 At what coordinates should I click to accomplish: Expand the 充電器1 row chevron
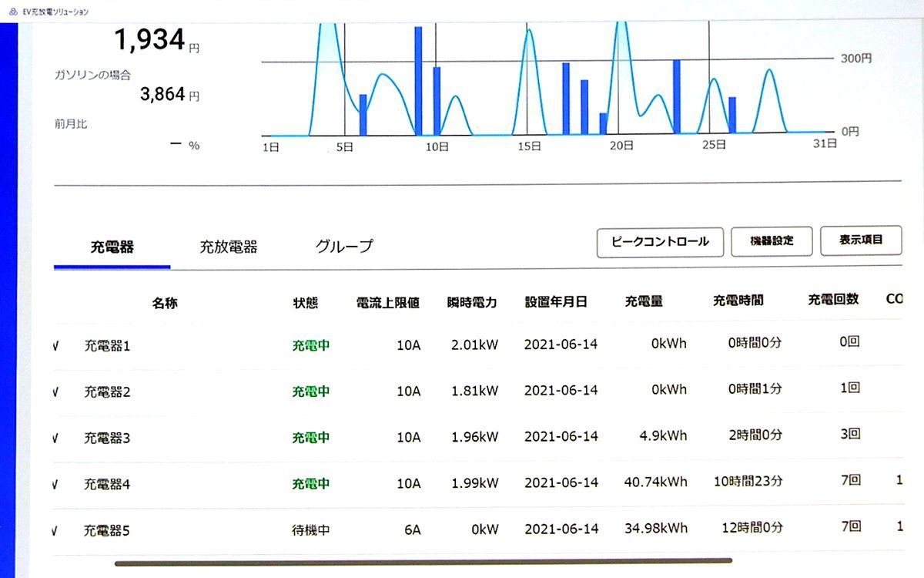55,346
